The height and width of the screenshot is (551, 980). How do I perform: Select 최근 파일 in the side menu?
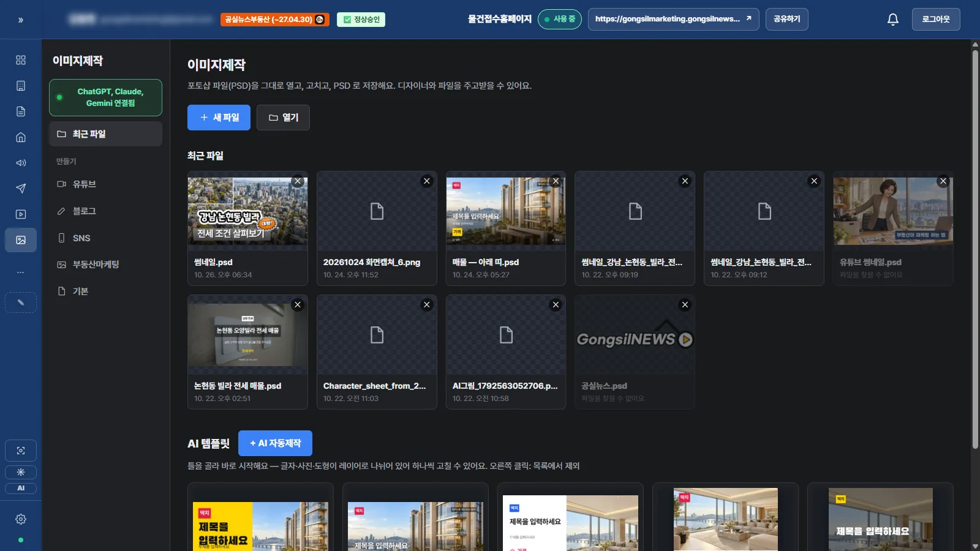pyautogui.click(x=105, y=133)
